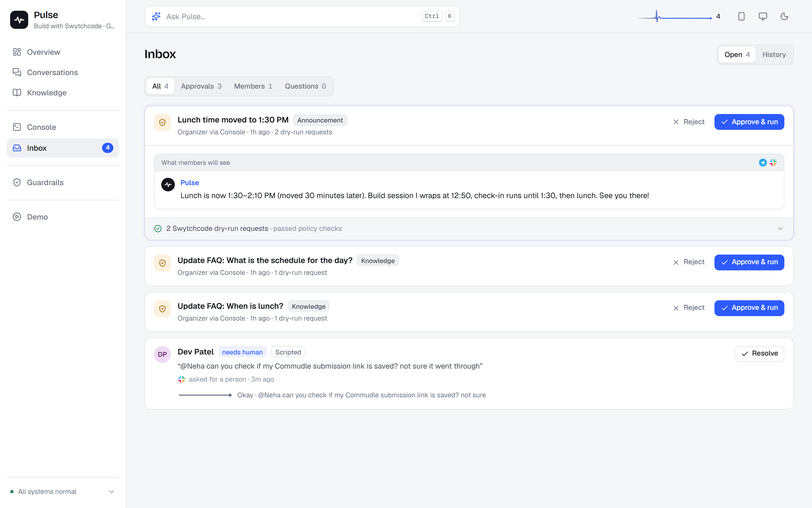Screen dimensions: 812x508
Task: Expand the Swytchcode dry-run requests chevron
Action: tap(780, 229)
